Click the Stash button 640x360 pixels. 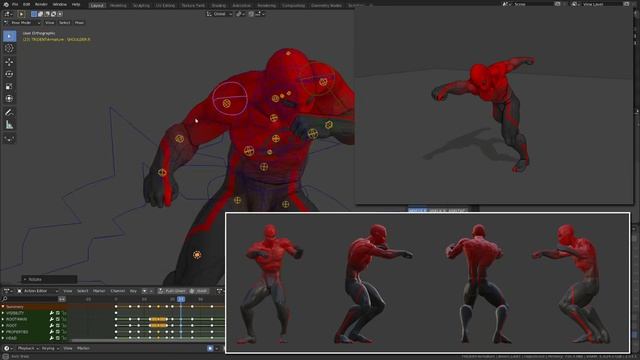click(199, 291)
